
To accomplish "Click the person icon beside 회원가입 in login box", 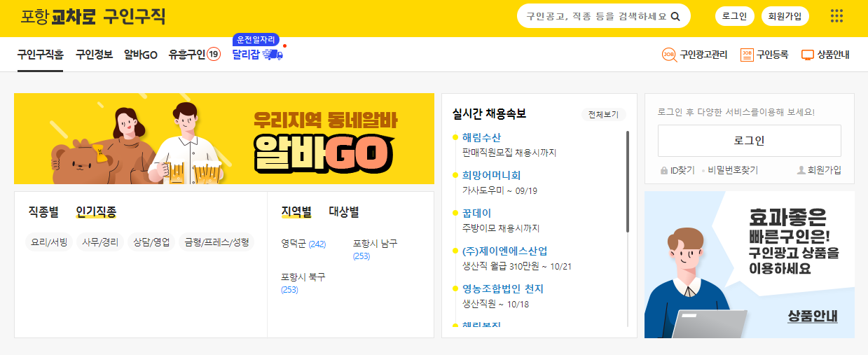I will (801, 170).
